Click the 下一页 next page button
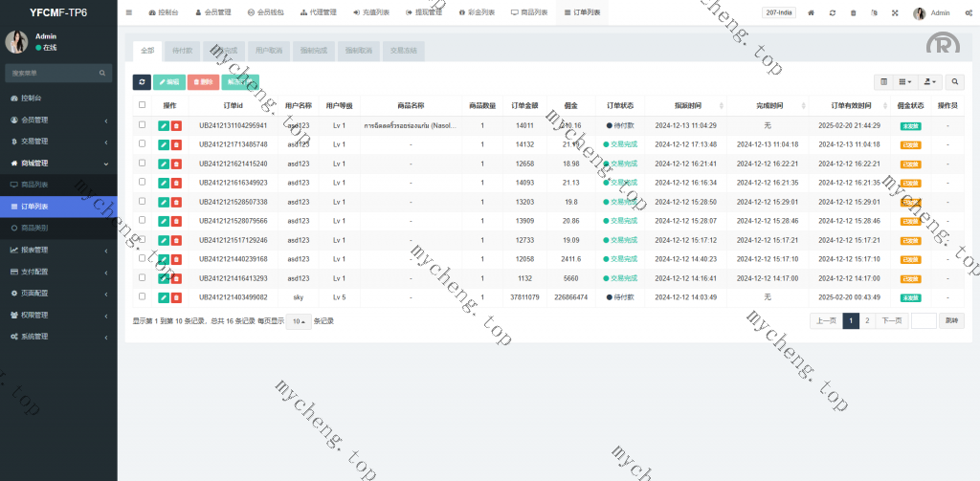This screenshot has width=980, height=481. (x=892, y=321)
